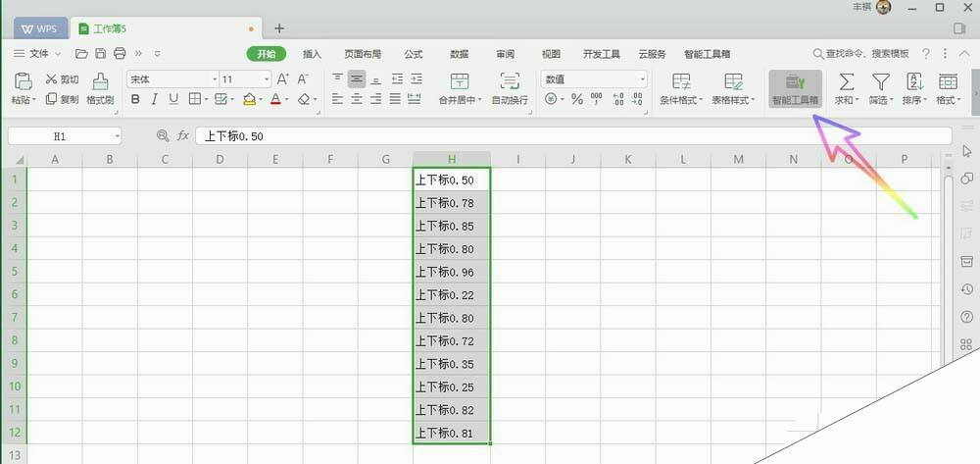This screenshot has height=464, width=980.
Task: Expand the 文件 menu arrow
Action: click(x=58, y=54)
